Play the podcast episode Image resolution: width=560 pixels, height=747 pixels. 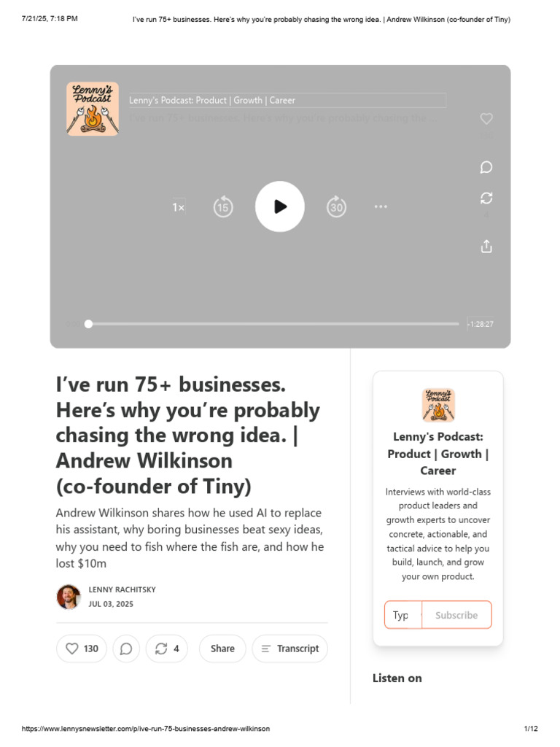click(x=279, y=206)
